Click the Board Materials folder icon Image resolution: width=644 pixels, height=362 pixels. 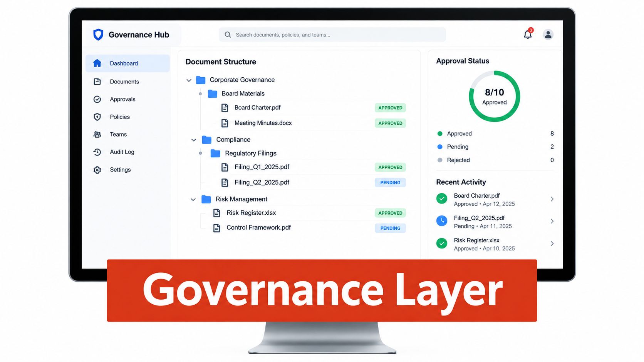(213, 93)
